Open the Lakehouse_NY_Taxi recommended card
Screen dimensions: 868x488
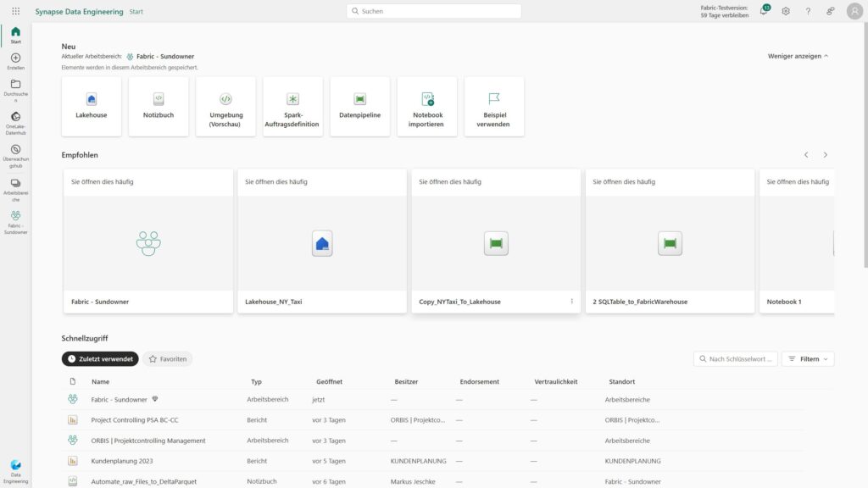click(322, 241)
